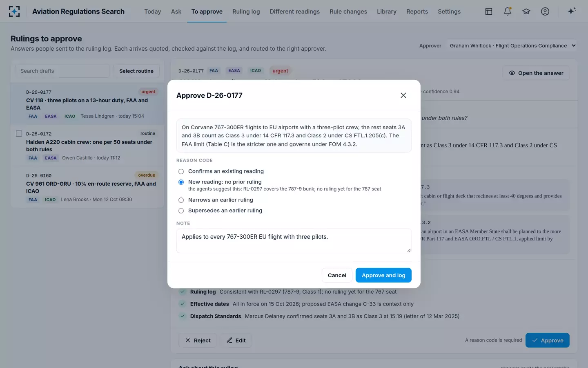Click the pencil icon on Edit button
The image size is (588, 368).
[x=229, y=340]
